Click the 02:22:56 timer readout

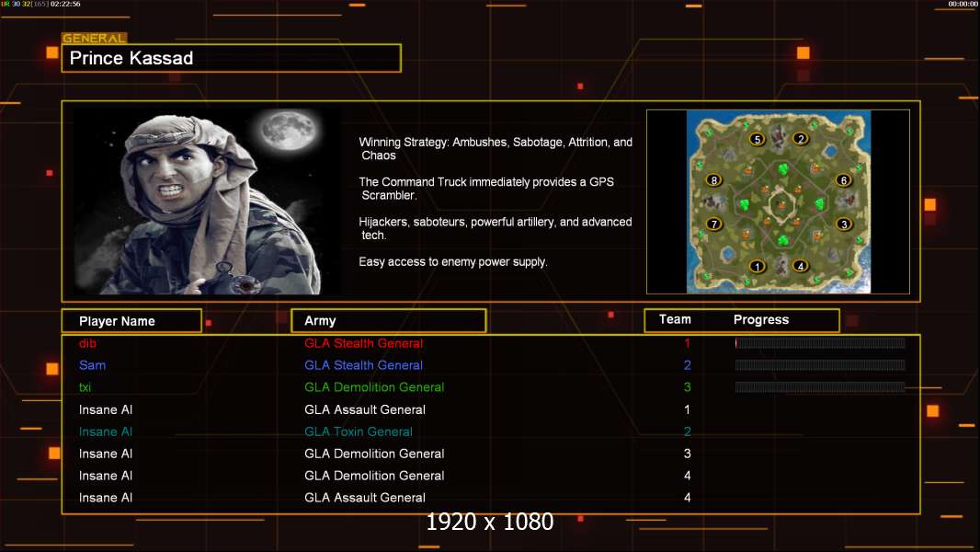click(65, 4)
